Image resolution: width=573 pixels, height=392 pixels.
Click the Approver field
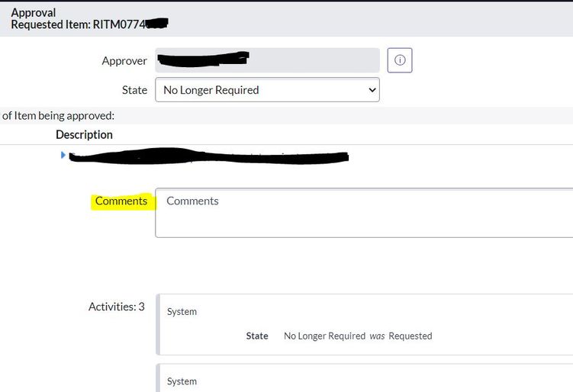(x=267, y=60)
